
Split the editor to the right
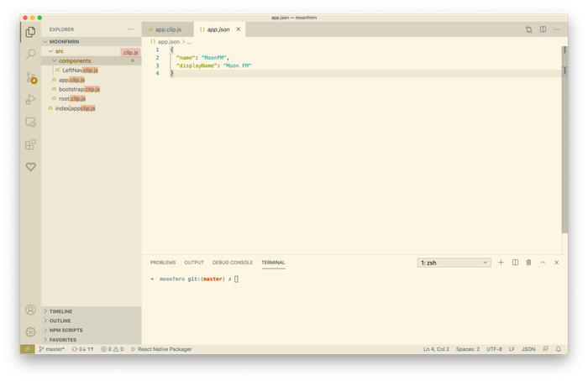click(x=543, y=29)
